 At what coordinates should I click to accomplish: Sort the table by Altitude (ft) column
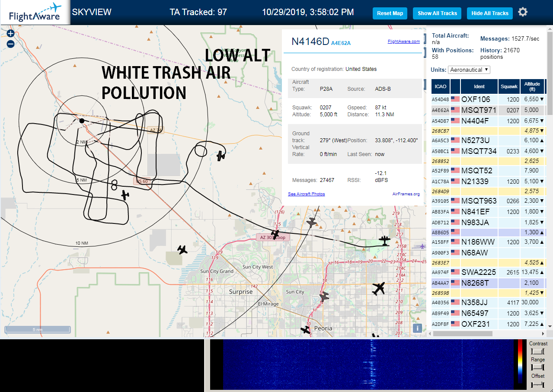pos(532,86)
